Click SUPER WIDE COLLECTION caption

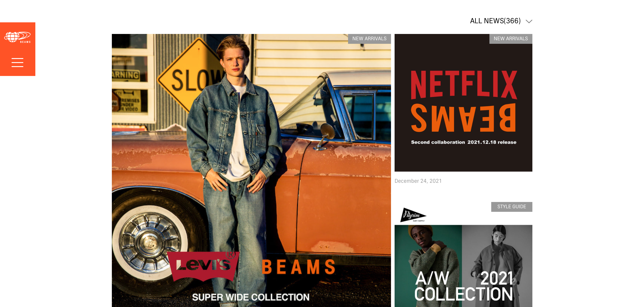[x=251, y=297]
